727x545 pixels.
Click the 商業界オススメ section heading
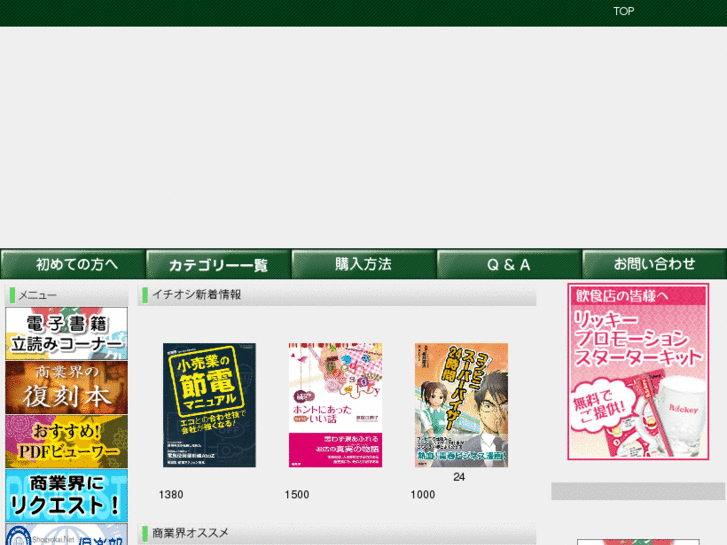[x=190, y=533]
